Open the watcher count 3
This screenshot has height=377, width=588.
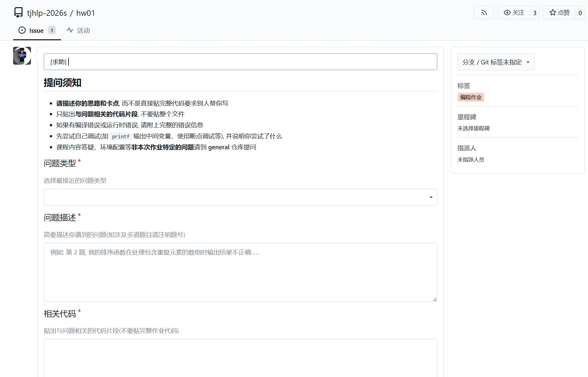(535, 13)
